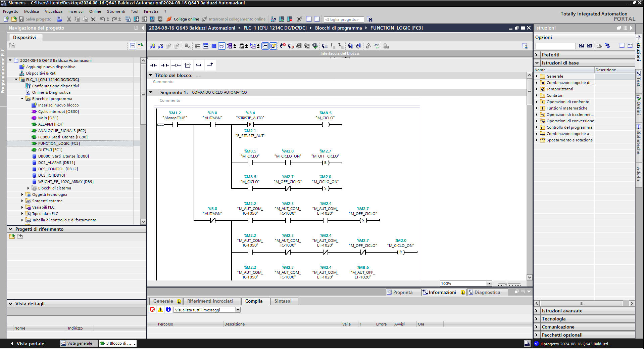This screenshot has width=644, height=349.
Task: Click the Sfoglia progetto search field
Action: (343, 19)
